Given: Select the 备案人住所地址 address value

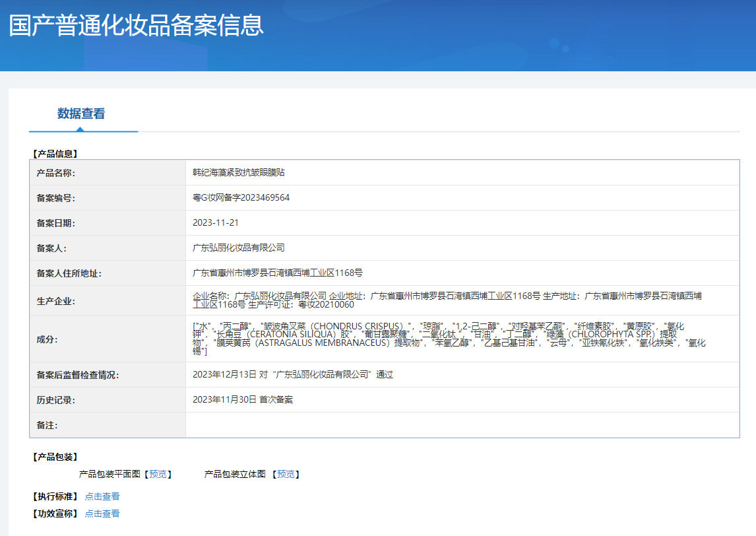Looking at the screenshot, I should (278, 273).
